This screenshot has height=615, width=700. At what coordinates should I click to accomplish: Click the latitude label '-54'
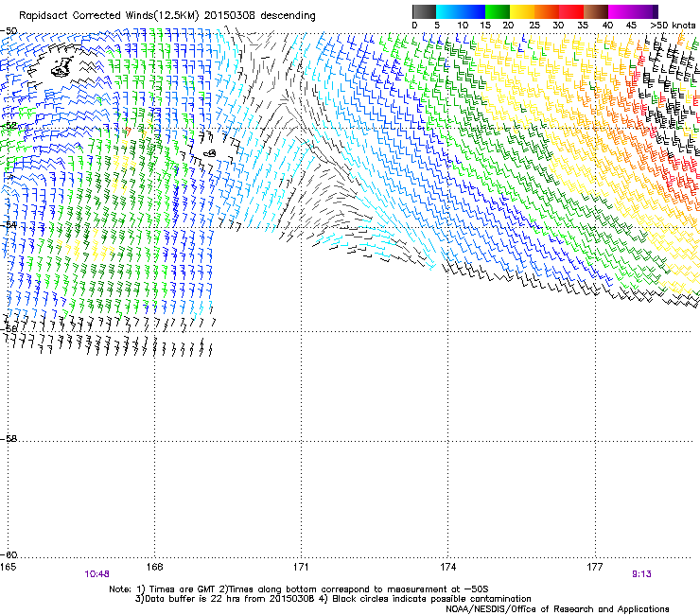[9, 224]
